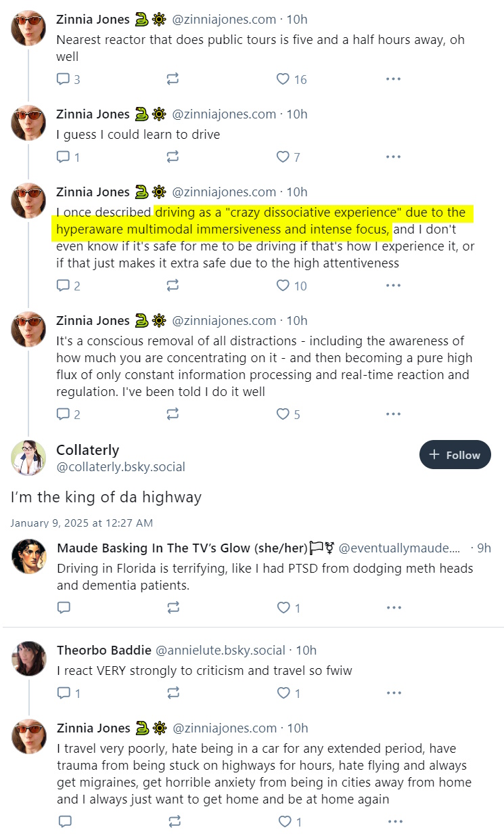Open more options on Theorbo Baddie's post
This screenshot has height=834, width=504.
coord(394,693)
